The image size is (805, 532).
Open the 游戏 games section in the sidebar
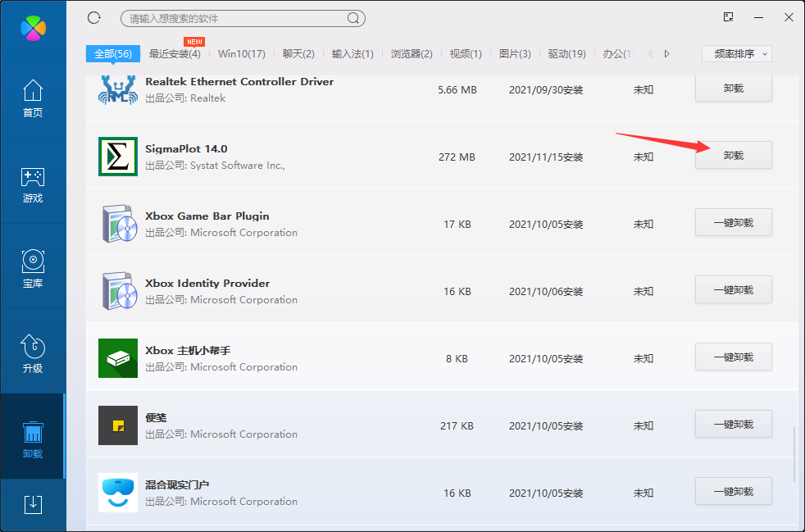(x=33, y=185)
